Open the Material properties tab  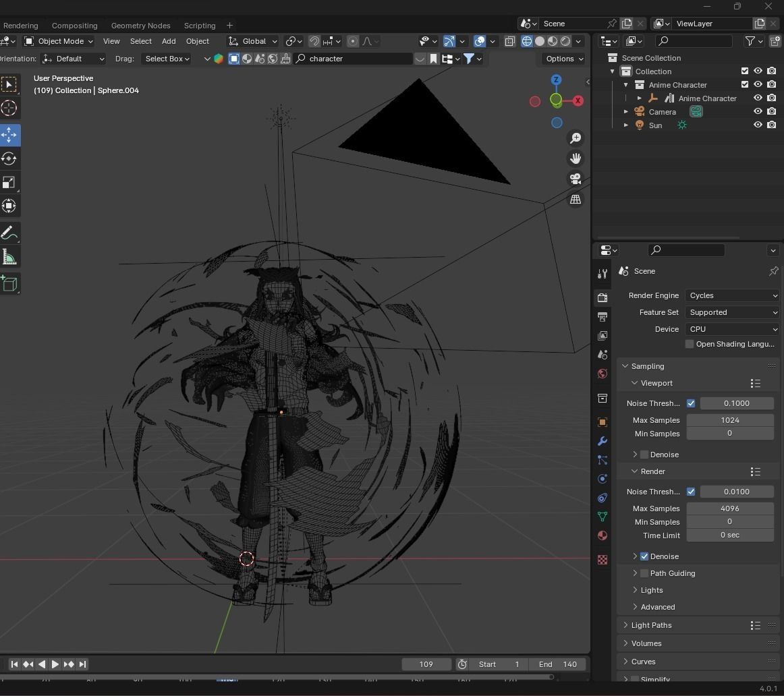click(x=603, y=535)
